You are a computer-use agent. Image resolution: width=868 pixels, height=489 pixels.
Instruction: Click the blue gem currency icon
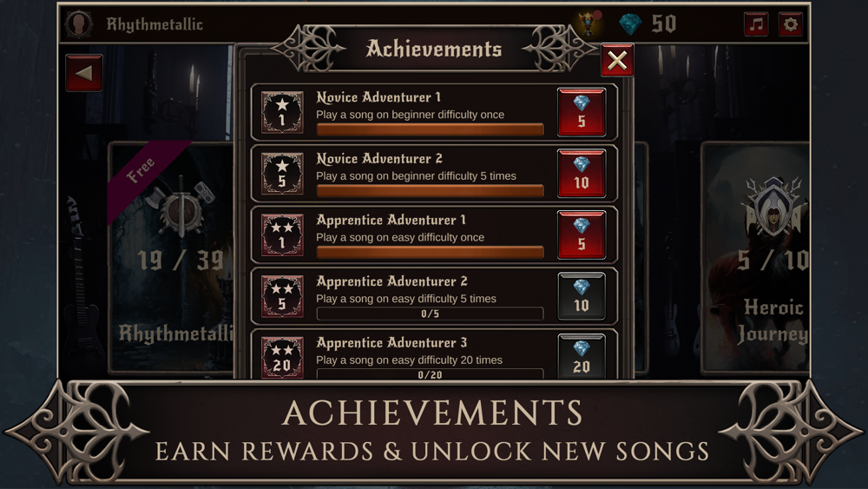(630, 24)
